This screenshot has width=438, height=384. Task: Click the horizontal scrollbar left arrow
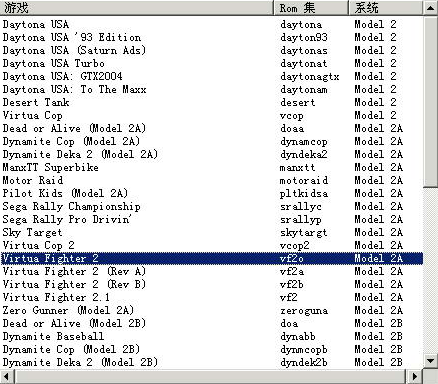pyautogui.click(x=7, y=376)
